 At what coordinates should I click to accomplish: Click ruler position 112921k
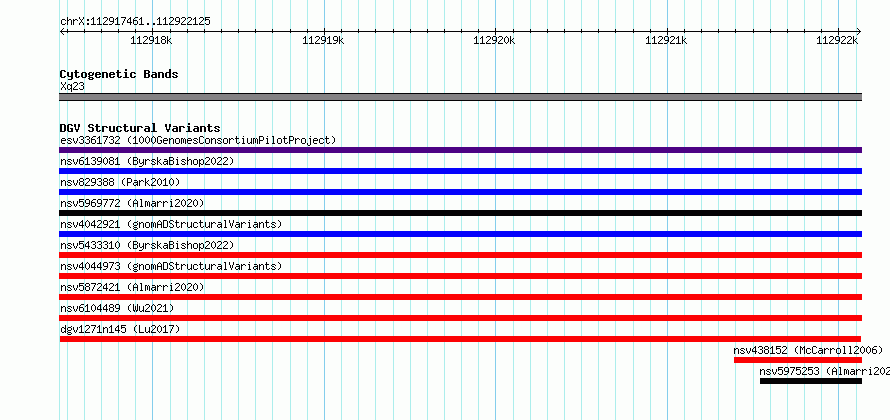[666, 40]
